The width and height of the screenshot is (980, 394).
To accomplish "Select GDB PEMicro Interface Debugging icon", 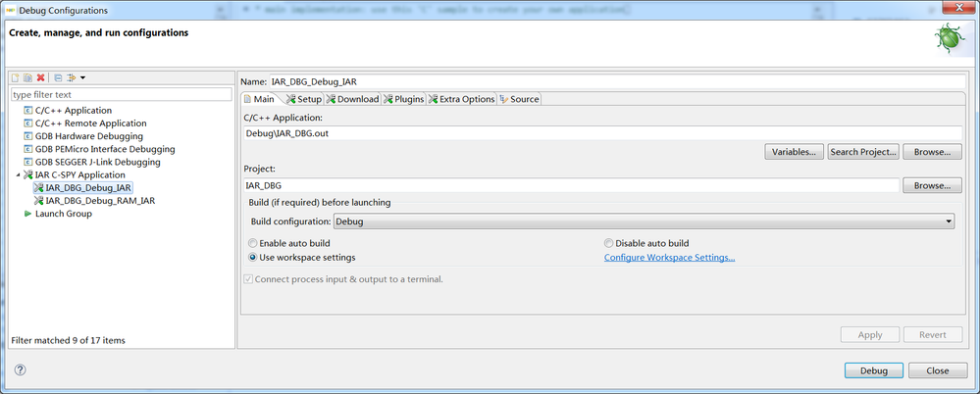I will (x=28, y=149).
